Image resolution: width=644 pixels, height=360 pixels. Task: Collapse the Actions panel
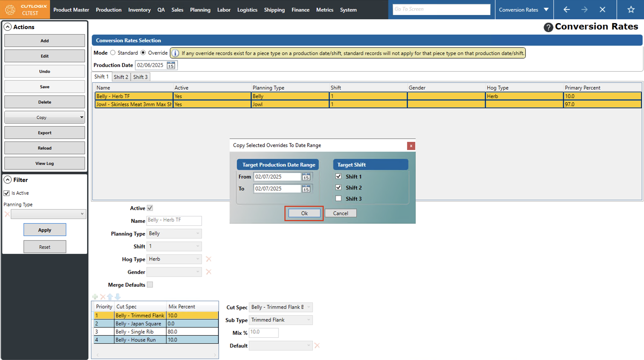(x=8, y=27)
